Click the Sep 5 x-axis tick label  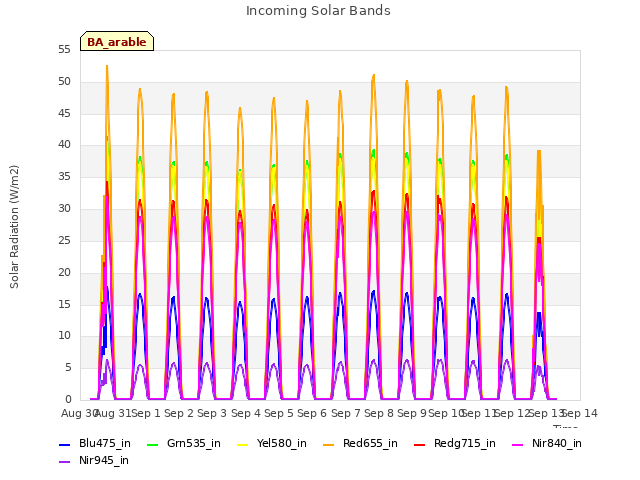pos(279,413)
